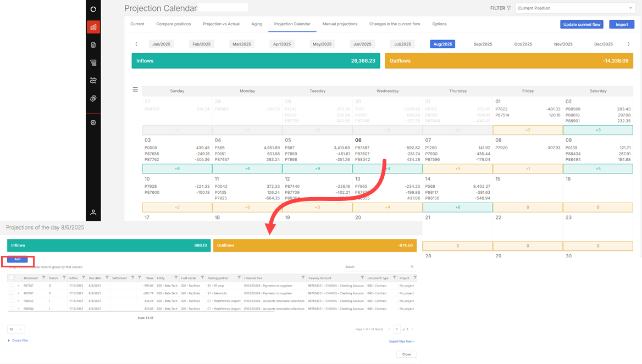The height and width of the screenshot is (364, 642).
Task: Click the filter funnel icon next to FILTER
Action: 508,8
